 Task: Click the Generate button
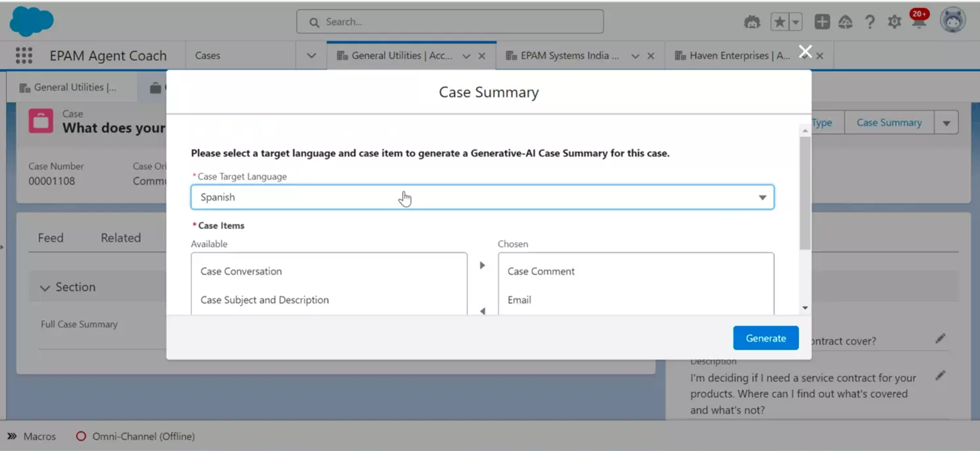tap(765, 338)
